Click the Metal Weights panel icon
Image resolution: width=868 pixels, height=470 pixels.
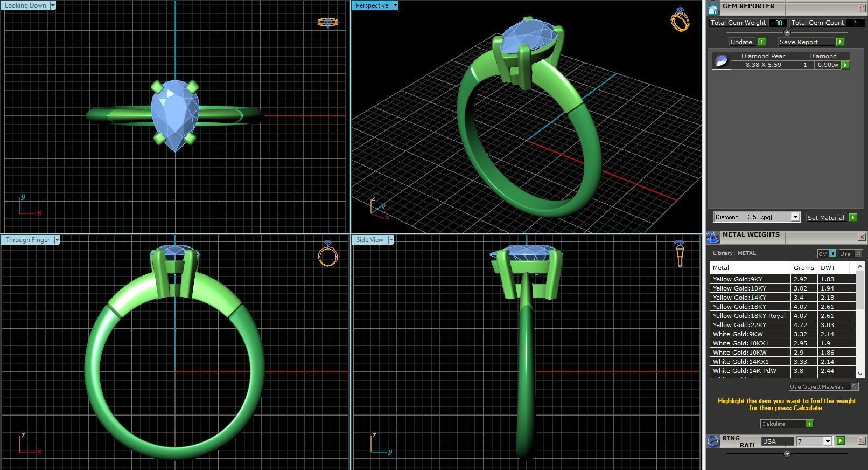point(713,237)
